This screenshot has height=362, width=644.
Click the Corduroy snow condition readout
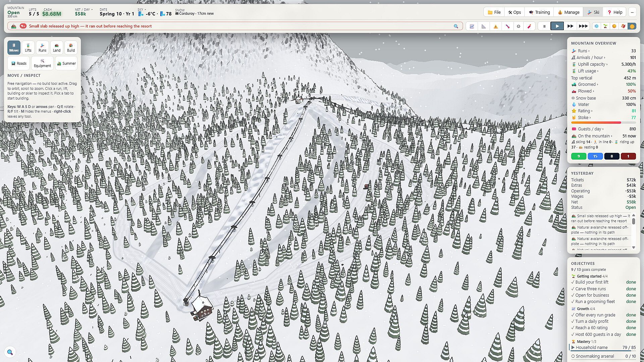point(195,14)
